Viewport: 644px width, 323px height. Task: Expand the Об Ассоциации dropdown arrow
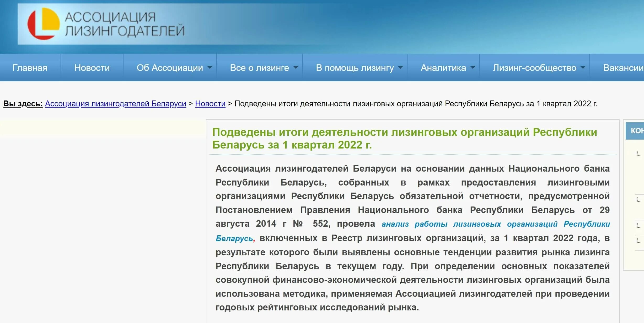point(210,68)
